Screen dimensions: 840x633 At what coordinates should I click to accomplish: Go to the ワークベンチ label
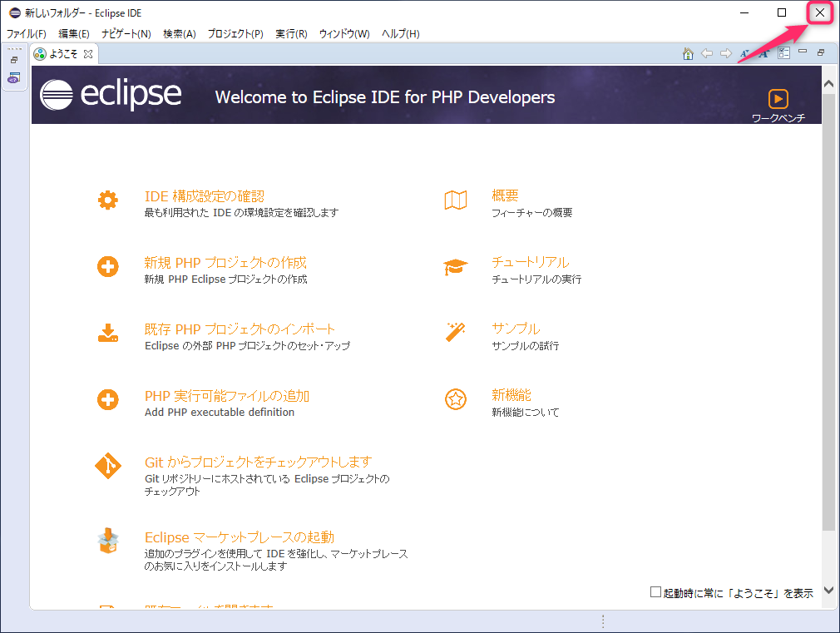pos(778,118)
